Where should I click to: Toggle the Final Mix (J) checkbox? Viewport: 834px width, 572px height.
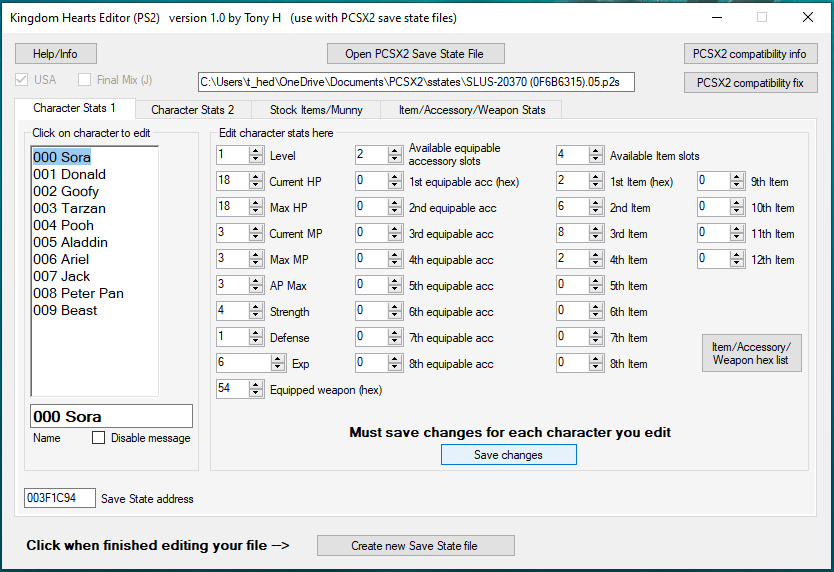pyautogui.click(x=85, y=80)
